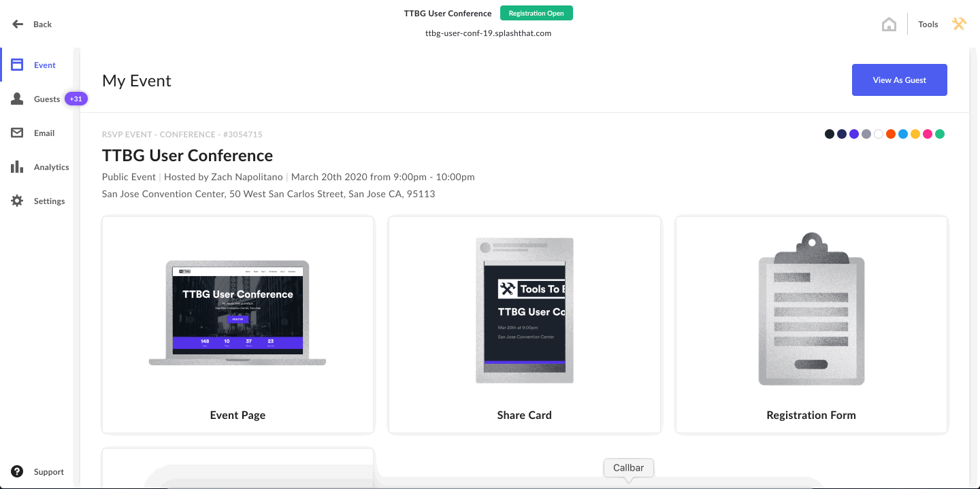Select the dark navy color swatch

(x=842, y=134)
